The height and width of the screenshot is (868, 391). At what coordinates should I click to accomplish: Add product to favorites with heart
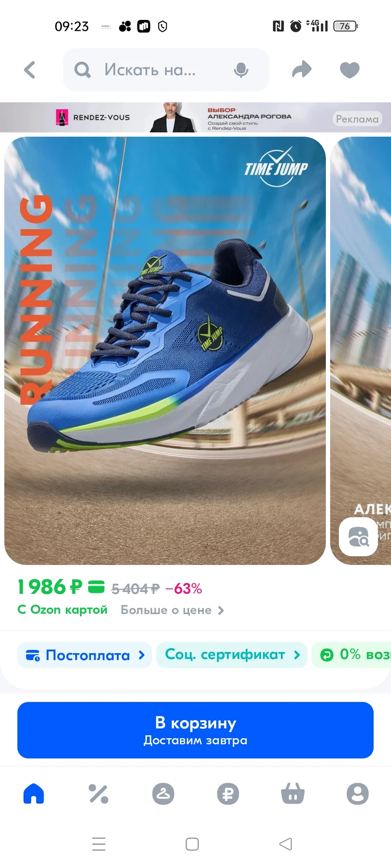tap(349, 70)
